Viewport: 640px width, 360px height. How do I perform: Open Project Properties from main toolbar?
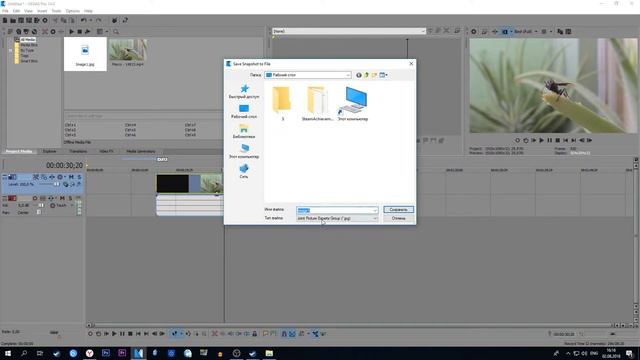click(45, 20)
